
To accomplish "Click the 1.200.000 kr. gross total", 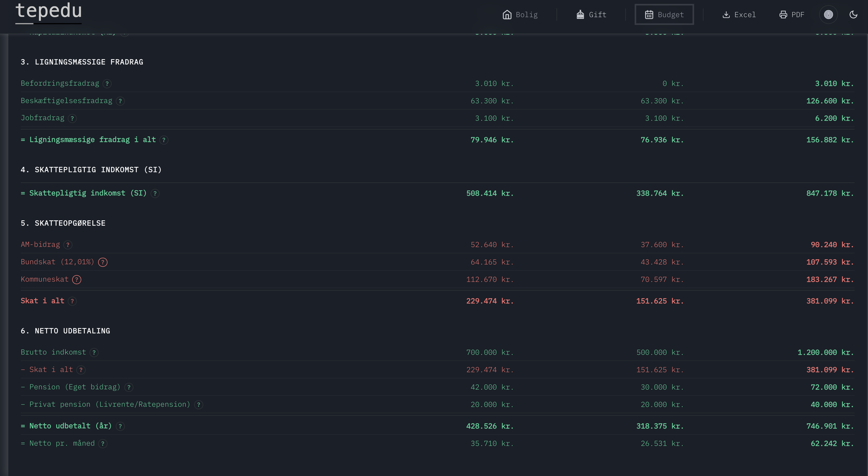I will [x=825, y=352].
